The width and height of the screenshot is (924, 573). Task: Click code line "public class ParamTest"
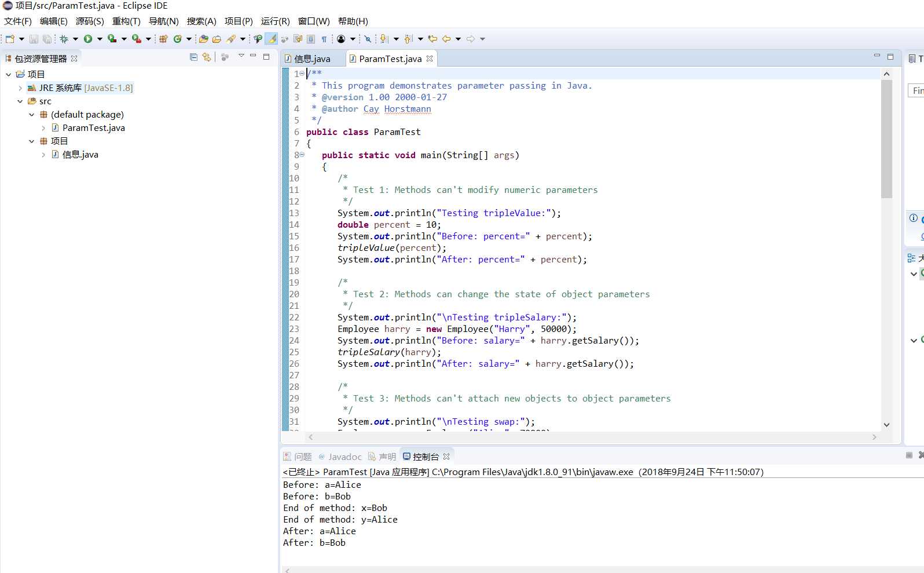click(x=364, y=132)
